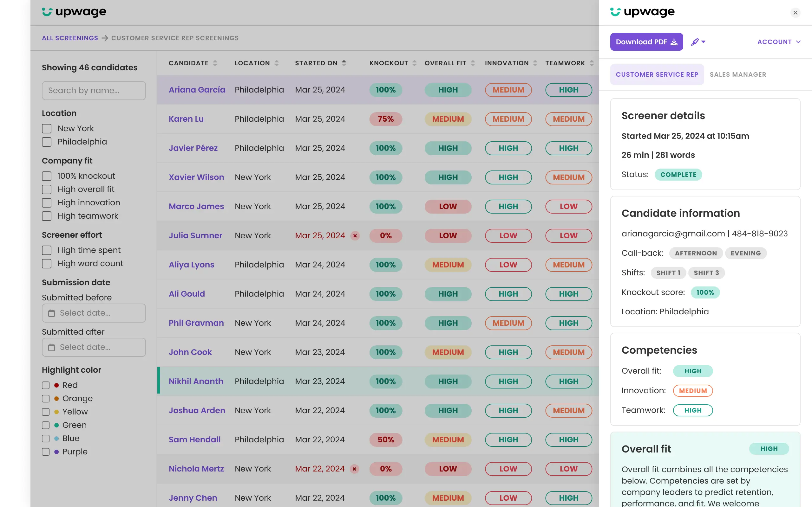This screenshot has height=507, width=812.
Task: Sort by the Teamwork column arrows
Action: click(x=592, y=63)
